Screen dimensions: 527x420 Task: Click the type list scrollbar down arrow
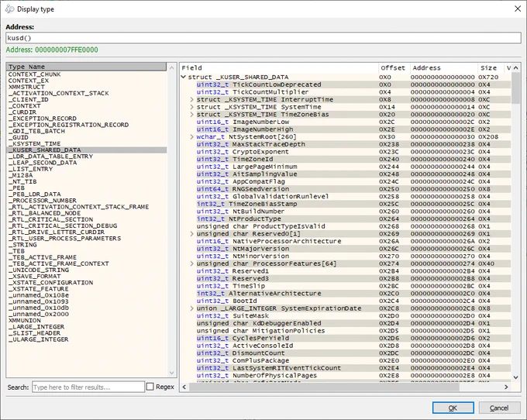172,373
